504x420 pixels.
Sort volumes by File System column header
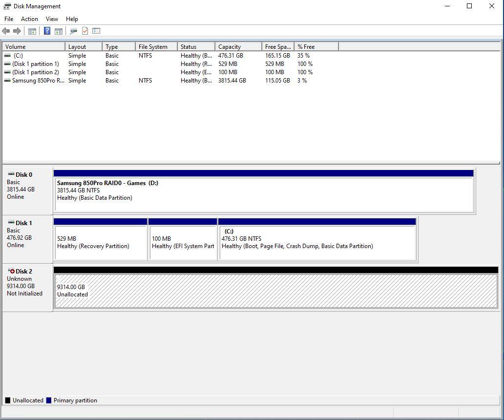[x=156, y=47]
